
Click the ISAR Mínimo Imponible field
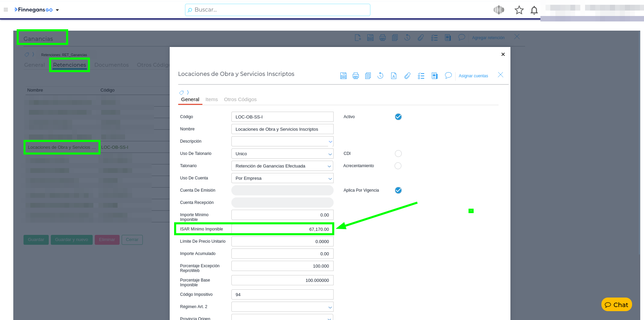coord(282,229)
